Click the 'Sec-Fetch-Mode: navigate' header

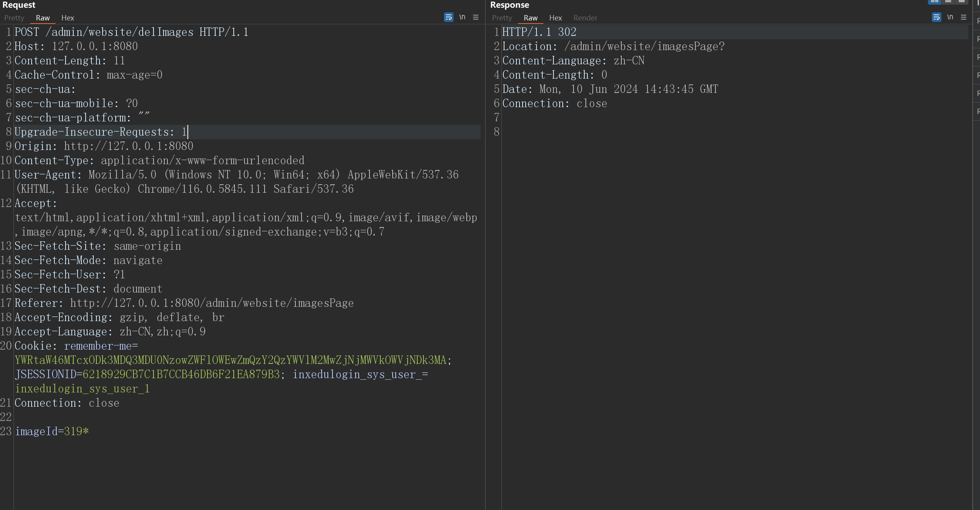coord(89,260)
